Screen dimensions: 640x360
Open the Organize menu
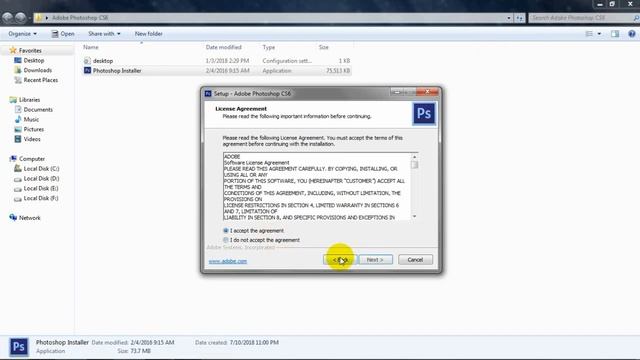22,33
